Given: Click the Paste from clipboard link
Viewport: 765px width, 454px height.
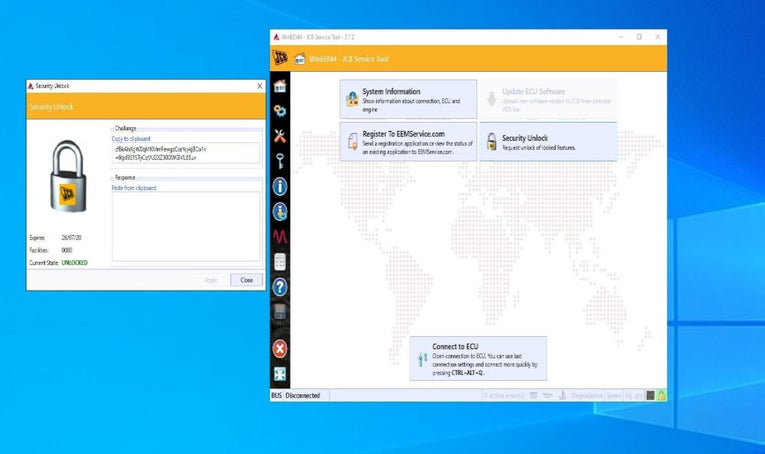Looking at the screenshot, I should coord(134,188).
